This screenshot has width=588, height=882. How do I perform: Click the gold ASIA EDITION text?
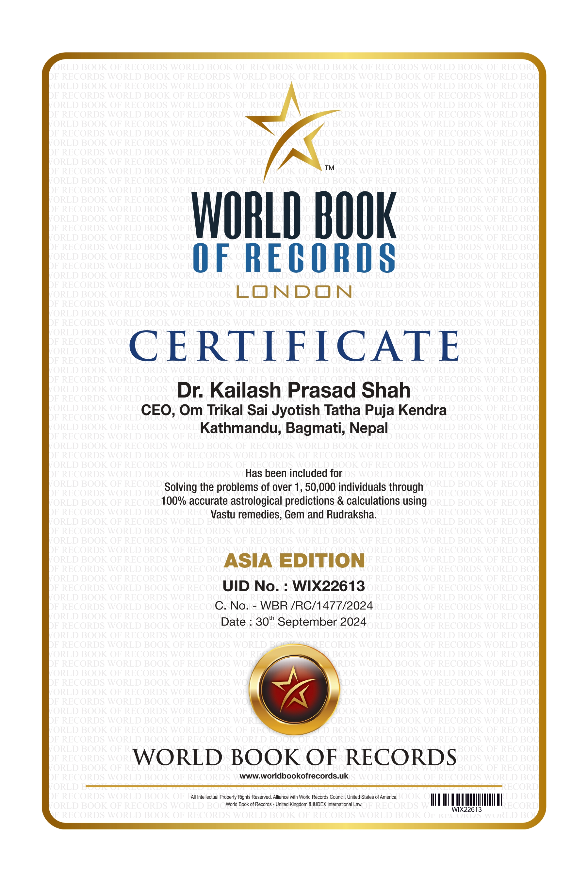click(294, 561)
